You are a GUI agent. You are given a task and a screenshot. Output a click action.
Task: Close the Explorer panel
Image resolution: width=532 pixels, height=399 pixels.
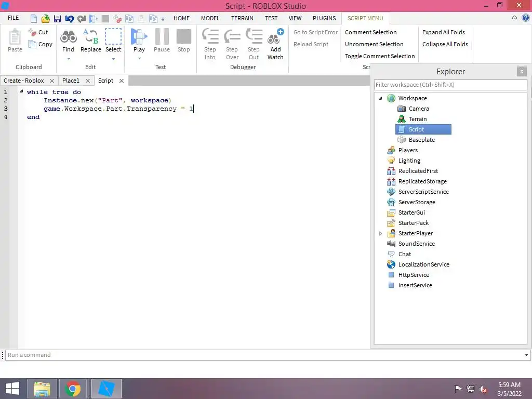tap(522, 71)
